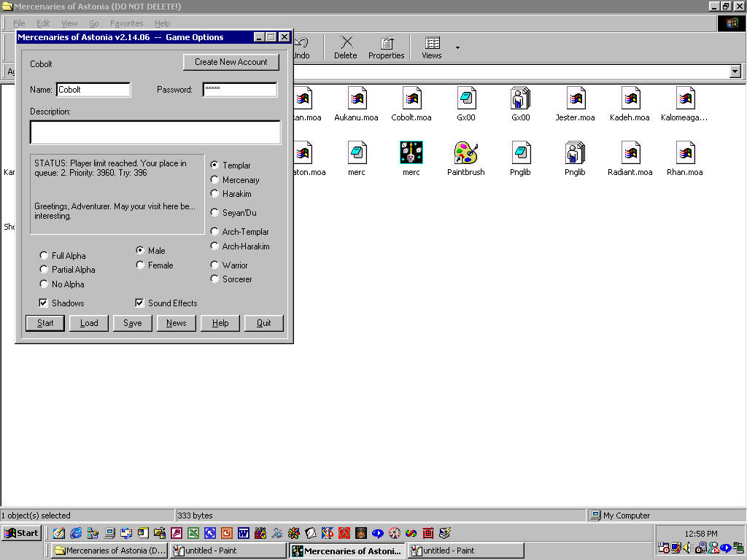Click the Delete toolbar icon
747x560 pixels.
(346, 47)
